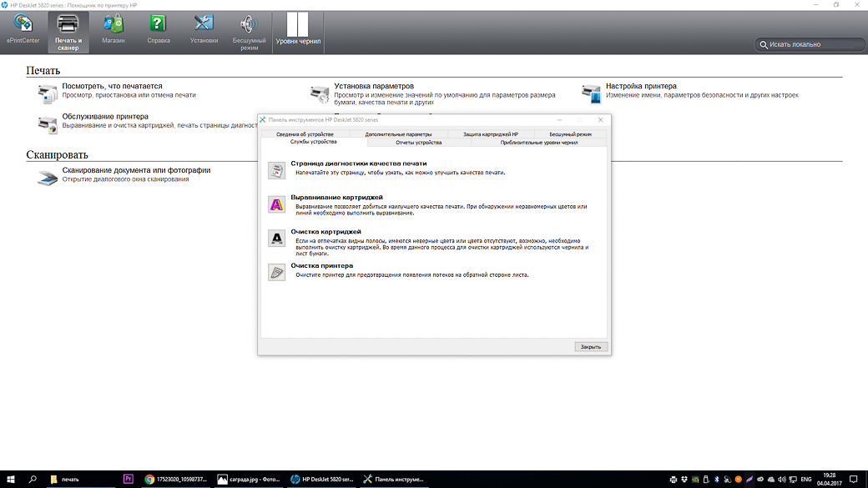Open taskbar search magnifier
This screenshot has height=488, width=868.
(x=33, y=479)
